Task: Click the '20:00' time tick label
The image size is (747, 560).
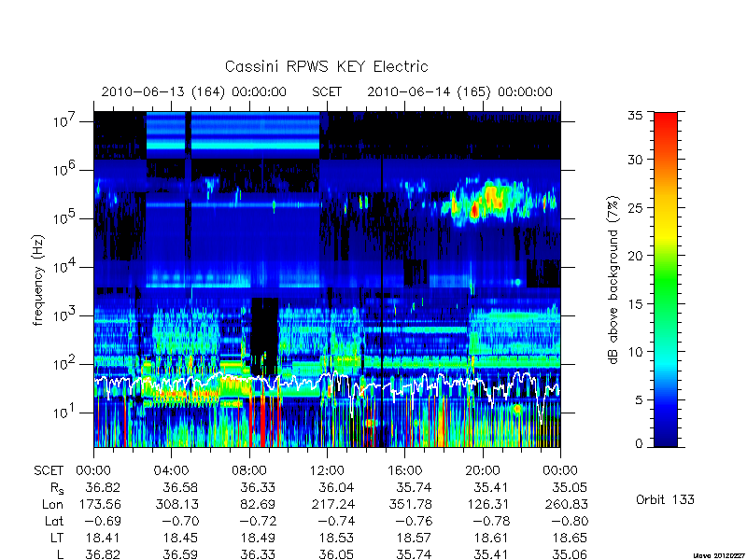Action: [x=483, y=470]
